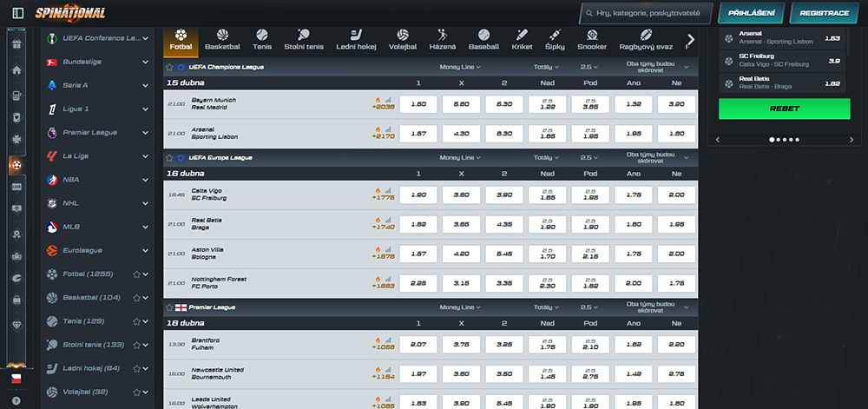Viewport: 868px width, 409px height.
Task: Click the Premier League lion icon in the sidebar
Action: [52, 133]
